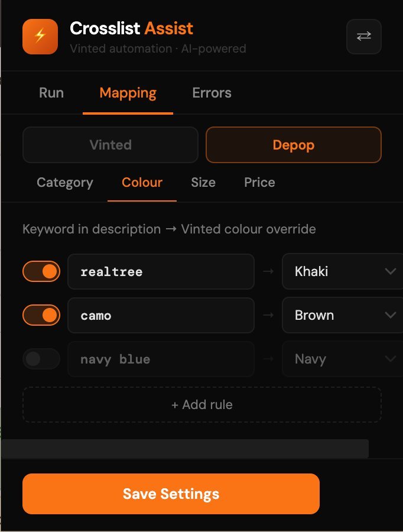403x532 pixels.
Task: Enable the navy blue rule toggle
Action: [x=41, y=359]
